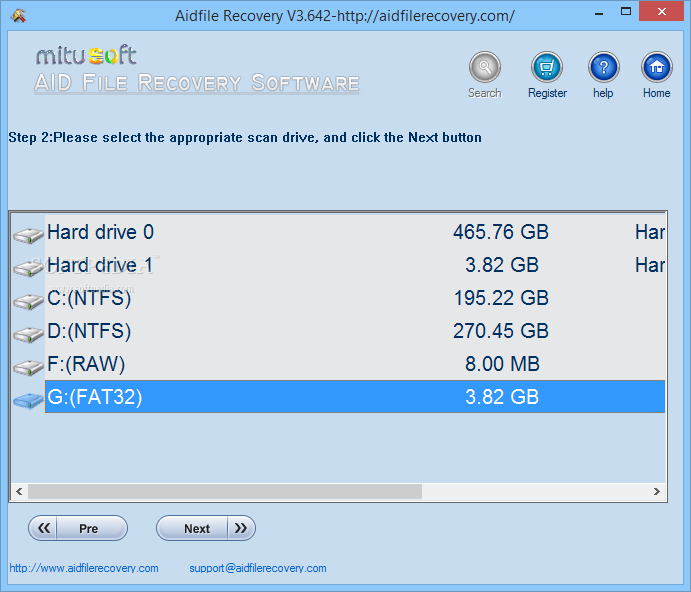Click the Hard drive 0 disk icon
The image size is (691, 592).
coord(28,235)
